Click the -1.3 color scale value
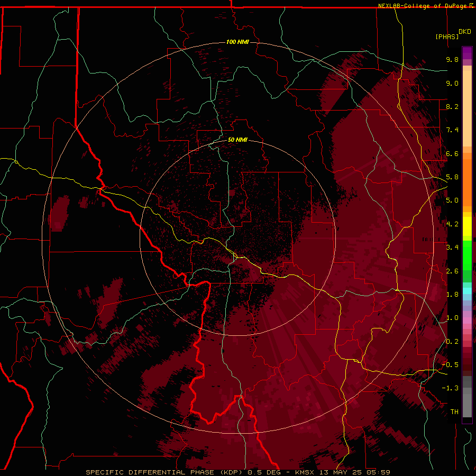Screen dimensions: 476x476 (x=450, y=388)
